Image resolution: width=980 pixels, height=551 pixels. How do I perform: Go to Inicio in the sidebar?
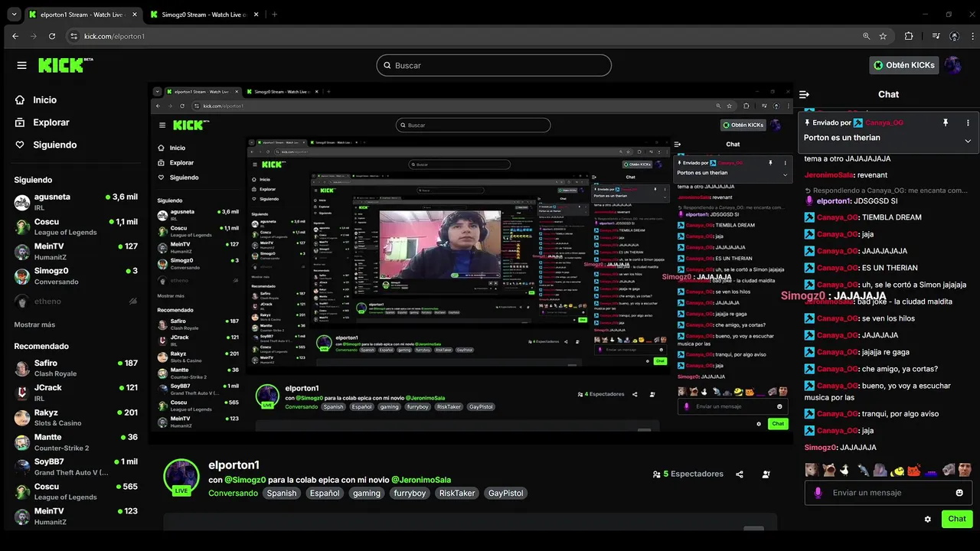pyautogui.click(x=36, y=99)
